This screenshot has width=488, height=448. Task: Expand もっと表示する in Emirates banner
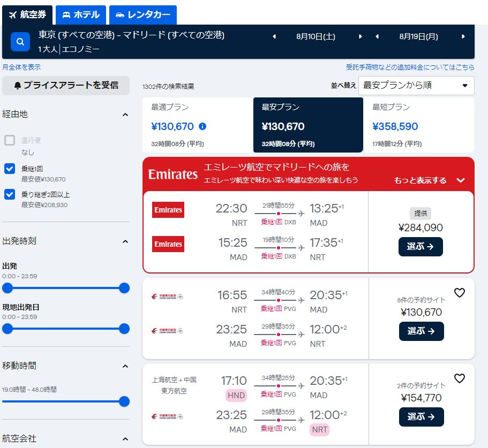click(429, 180)
